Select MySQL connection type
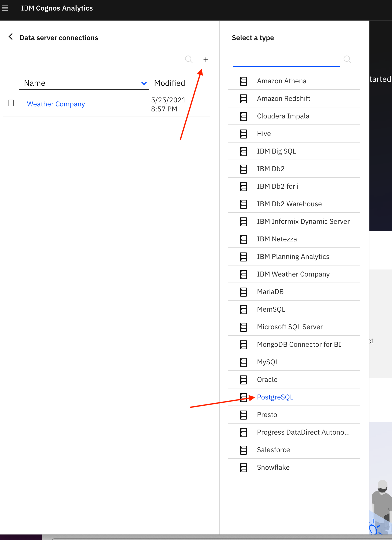The height and width of the screenshot is (540, 392). [294, 362]
